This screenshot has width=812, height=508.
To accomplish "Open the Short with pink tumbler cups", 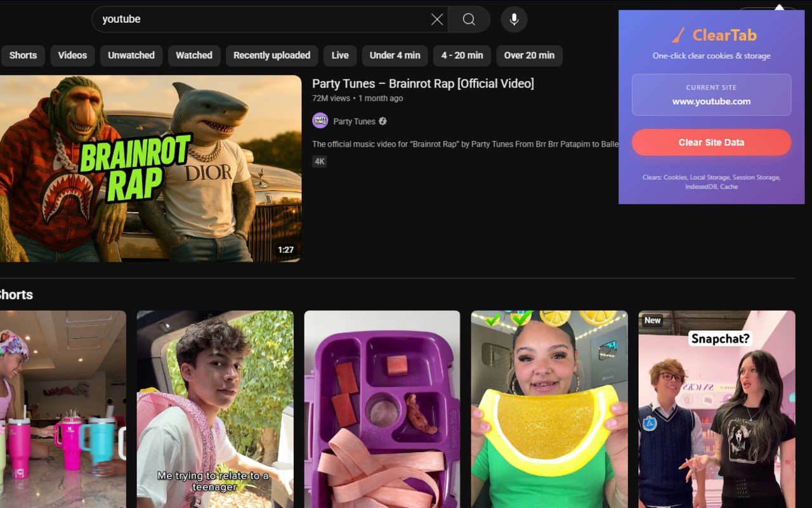I will click(63, 409).
